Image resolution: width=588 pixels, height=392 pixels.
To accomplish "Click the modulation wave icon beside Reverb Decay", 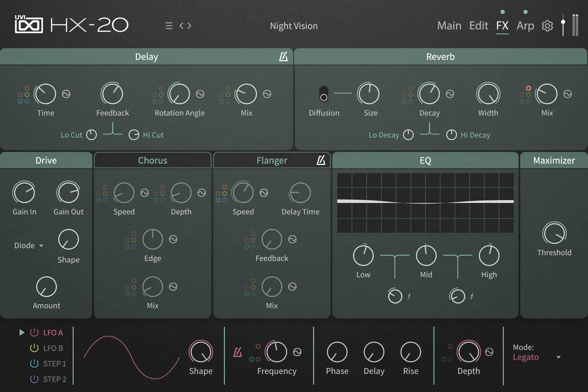I will [x=450, y=94].
